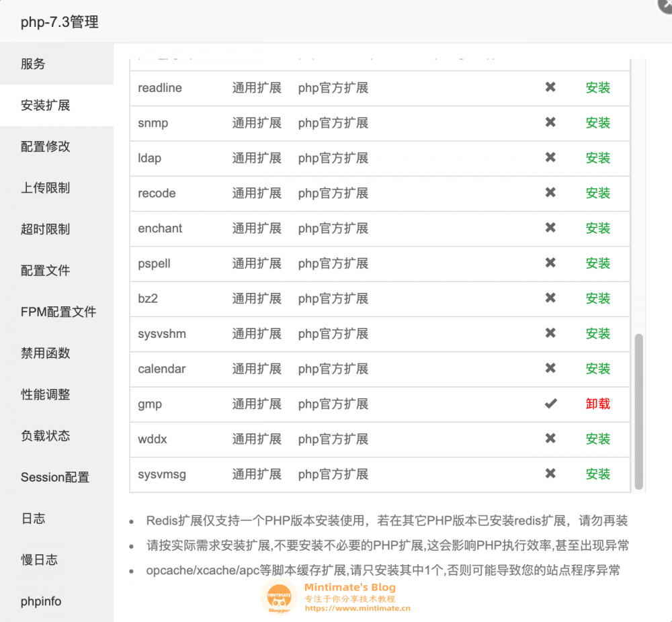Click the X status icon for calendar
This screenshot has height=622, width=672.
coord(550,368)
